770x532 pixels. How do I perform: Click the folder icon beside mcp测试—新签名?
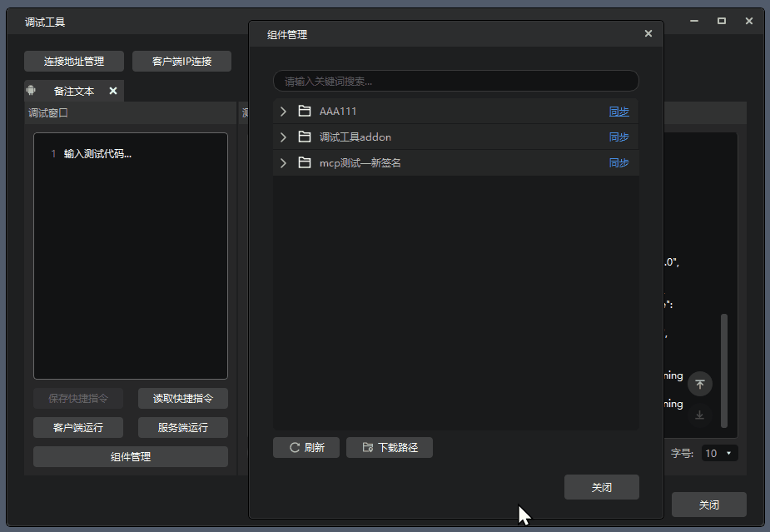pos(305,163)
